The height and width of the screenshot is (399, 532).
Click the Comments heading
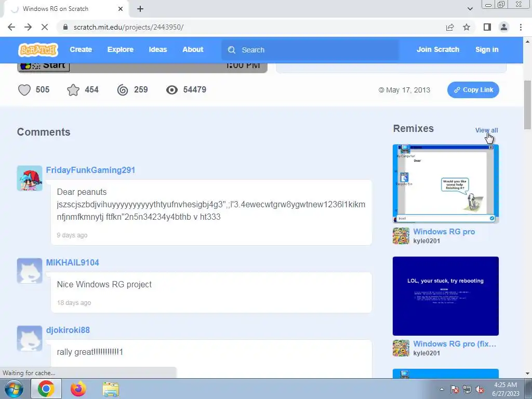[x=44, y=132]
